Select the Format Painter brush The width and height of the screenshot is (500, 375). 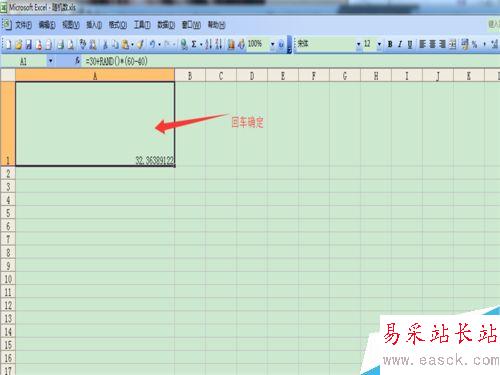(x=140, y=44)
